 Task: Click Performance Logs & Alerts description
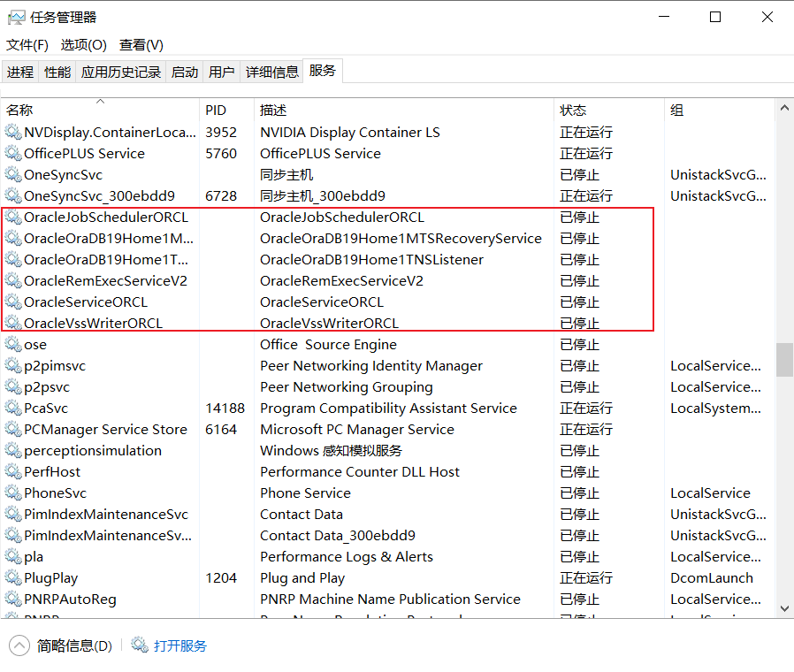point(347,557)
